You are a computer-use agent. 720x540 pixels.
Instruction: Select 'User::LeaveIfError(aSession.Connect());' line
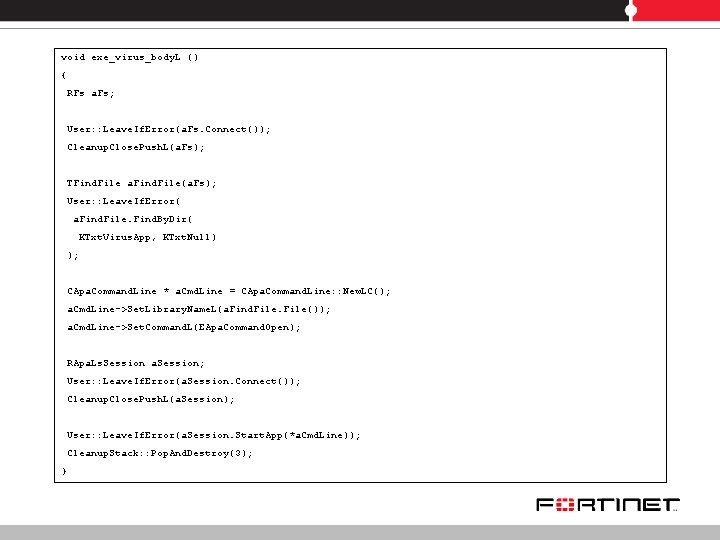[x=184, y=381]
